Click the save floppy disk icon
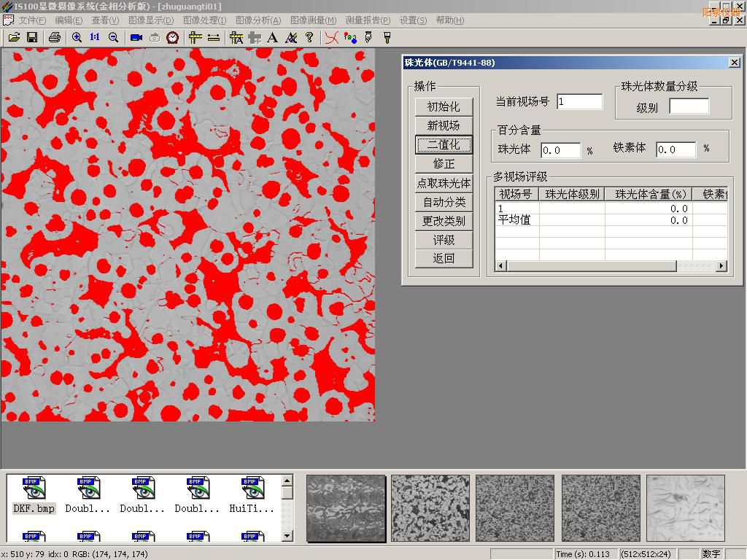 click(x=32, y=37)
